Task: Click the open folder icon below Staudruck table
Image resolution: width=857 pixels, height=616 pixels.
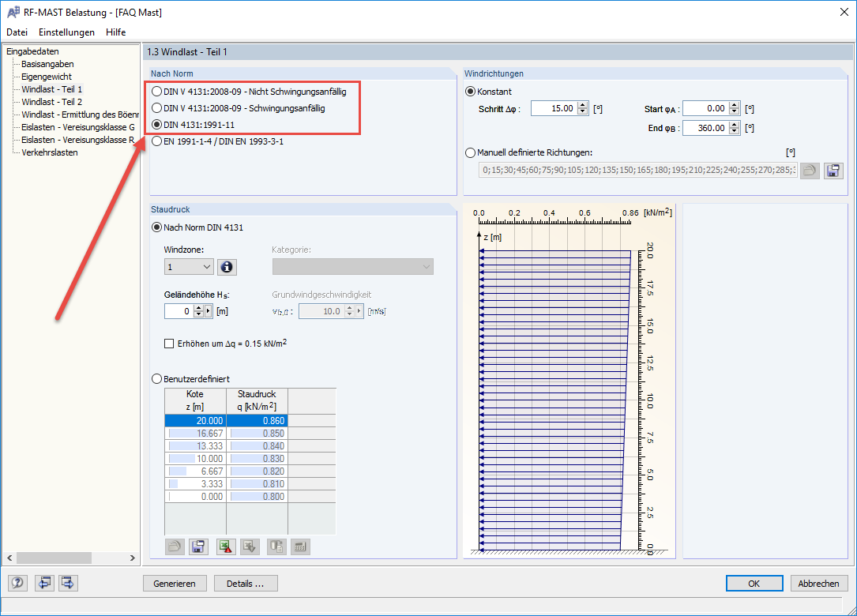Action: click(x=175, y=547)
